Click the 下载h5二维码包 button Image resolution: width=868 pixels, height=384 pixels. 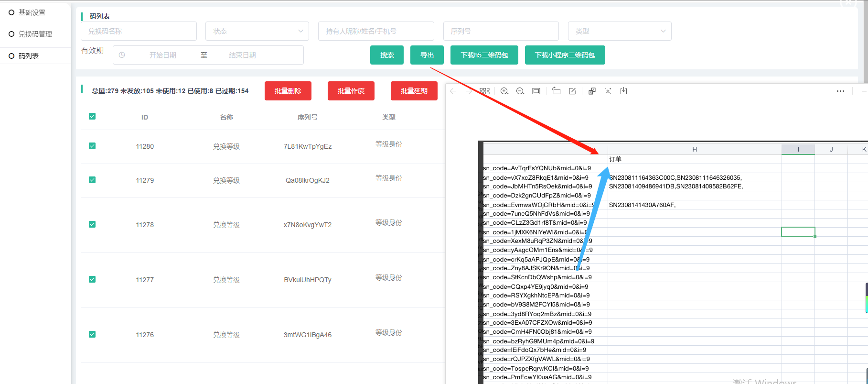484,55
